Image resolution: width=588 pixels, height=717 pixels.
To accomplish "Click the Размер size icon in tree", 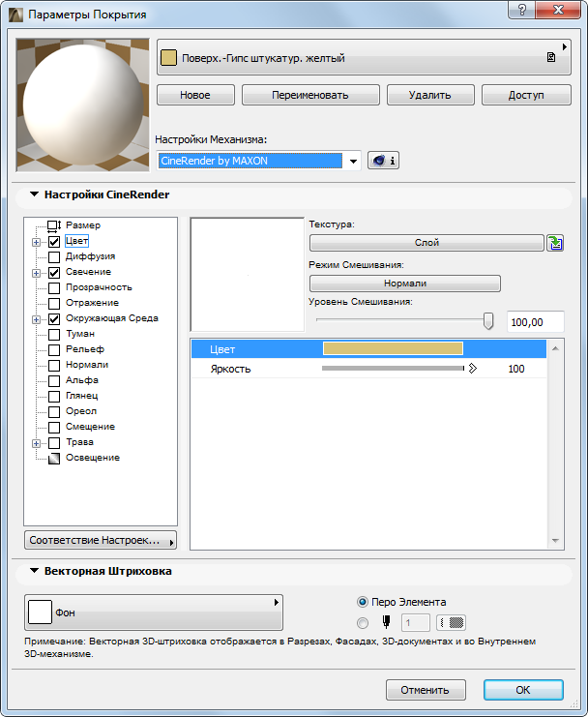I will click(x=54, y=225).
